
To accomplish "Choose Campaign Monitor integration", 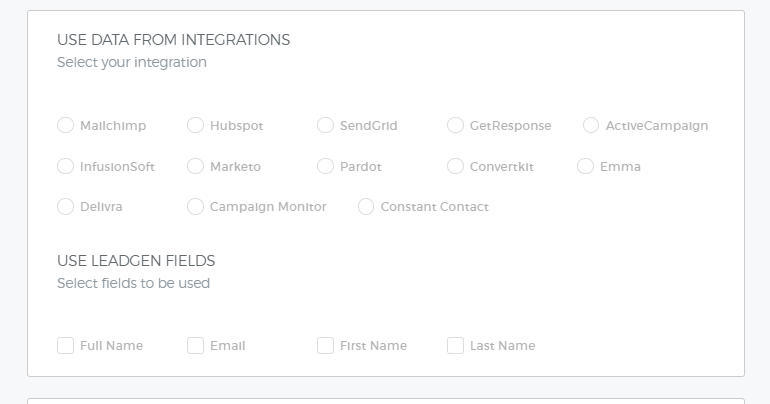I will click(196, 207).
